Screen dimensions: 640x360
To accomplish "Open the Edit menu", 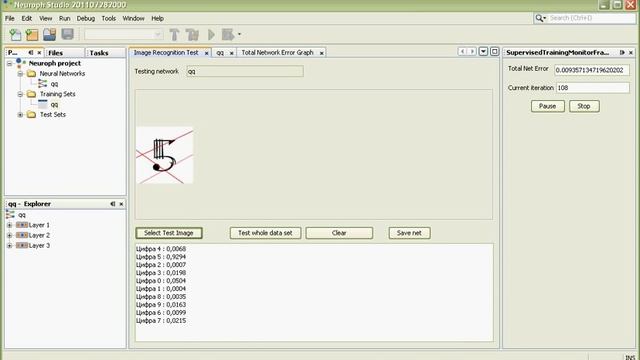I will pyautogui.click(x=27, y=18).
